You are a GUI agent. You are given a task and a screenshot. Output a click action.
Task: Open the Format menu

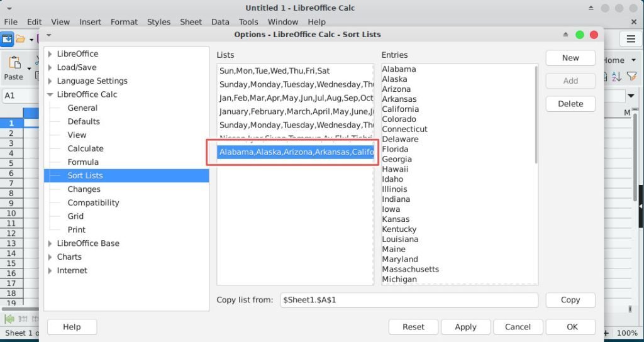[x=124, y=22]
